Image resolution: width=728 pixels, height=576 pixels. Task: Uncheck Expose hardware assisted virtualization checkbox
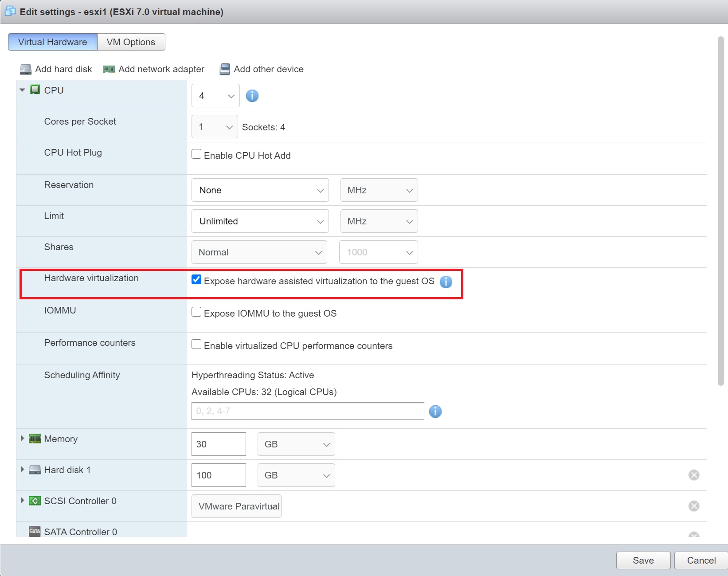pos(196,280)
